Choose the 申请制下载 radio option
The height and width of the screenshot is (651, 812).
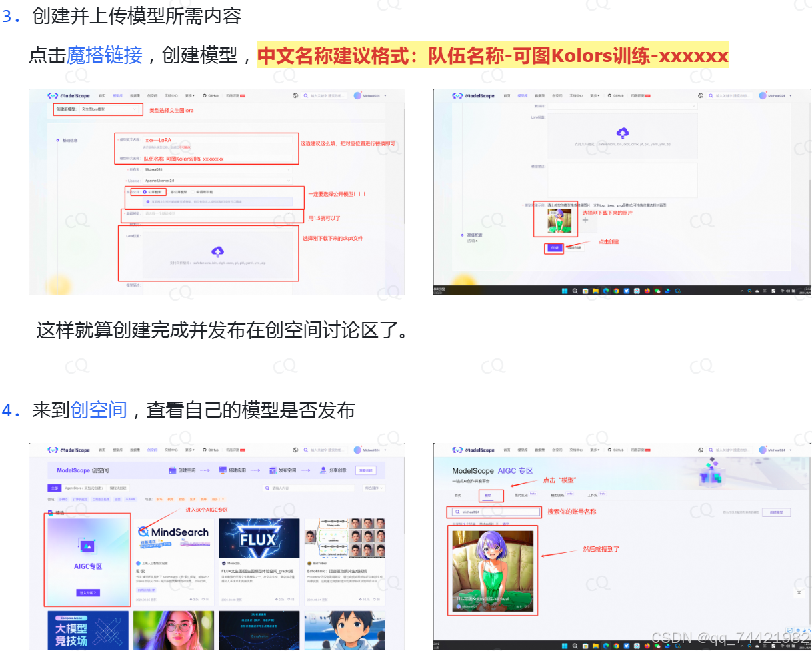[194, 191]
